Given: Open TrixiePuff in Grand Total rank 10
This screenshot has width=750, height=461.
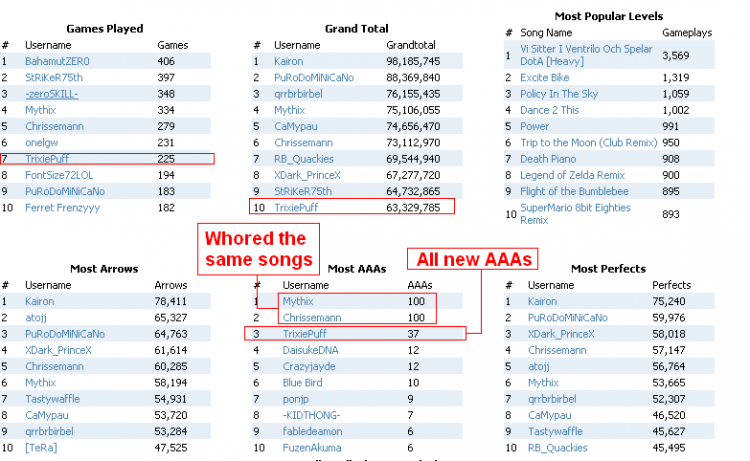Looking at the screenshot, I should coord(296,208).
